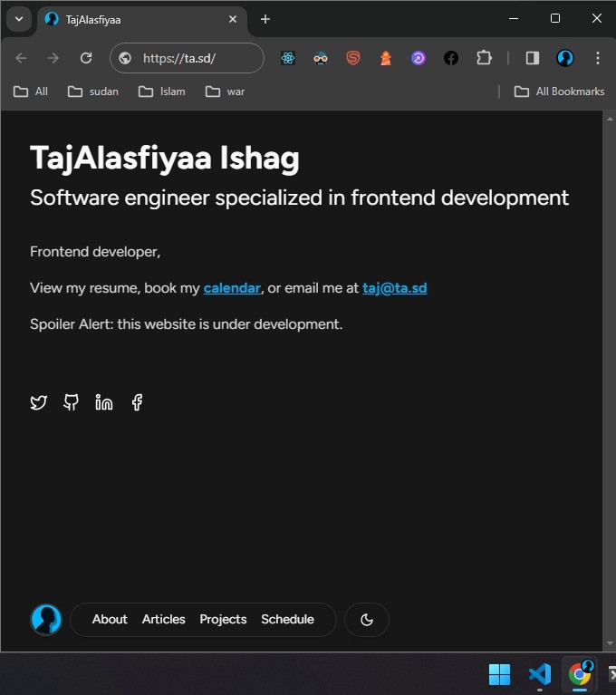Open Visual Studio Code from taskbar

(x=539, y=674)
